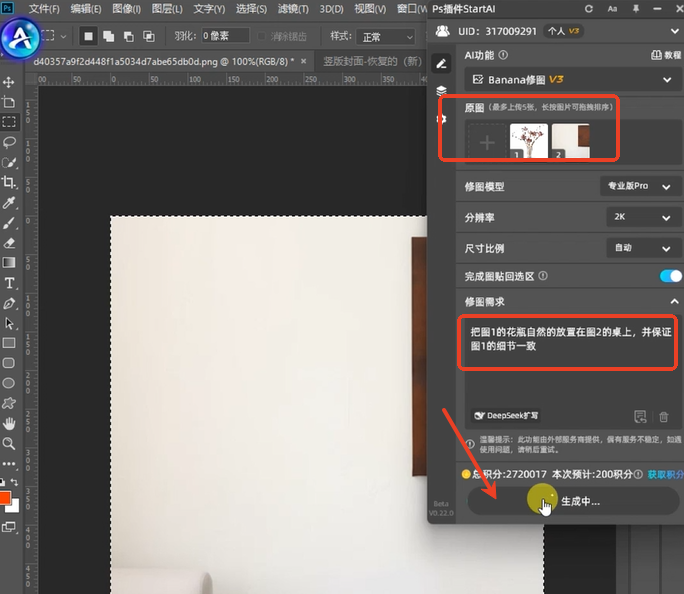Open the 图层(L) menu

click(x=167, y=9)
